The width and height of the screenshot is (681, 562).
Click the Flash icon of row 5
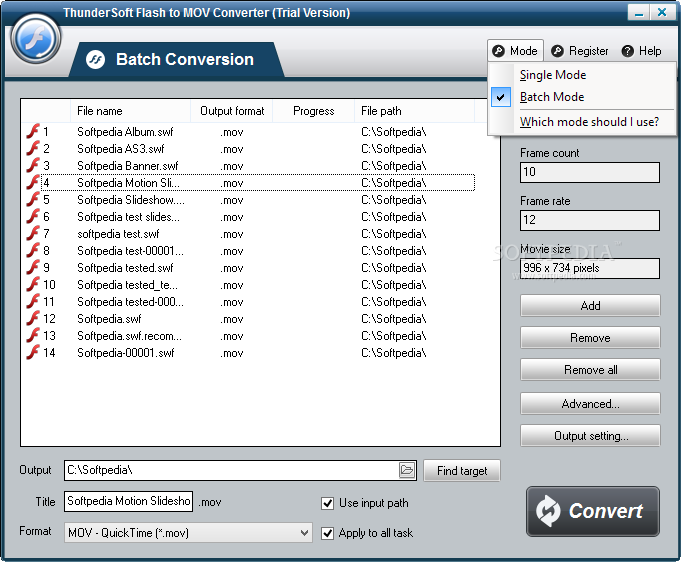pos(33,199)
